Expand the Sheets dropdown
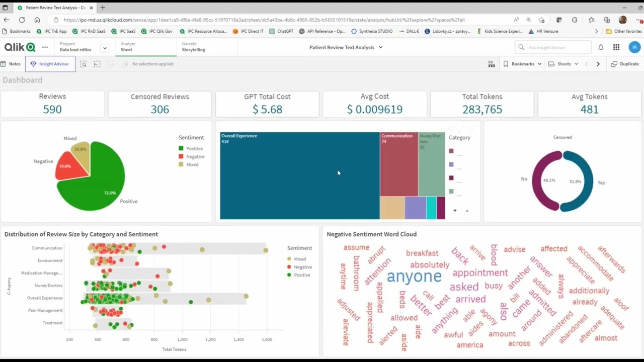Screen dimensions: 644x362 563,64
